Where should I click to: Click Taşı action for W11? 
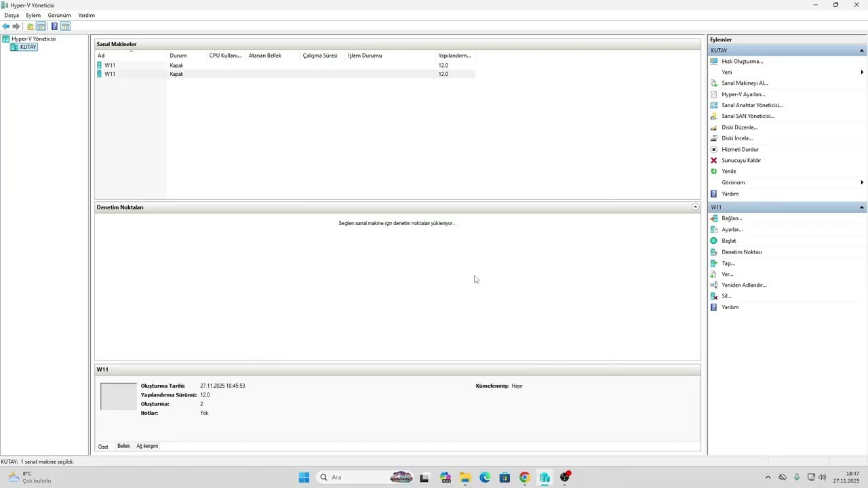[728, 263]
